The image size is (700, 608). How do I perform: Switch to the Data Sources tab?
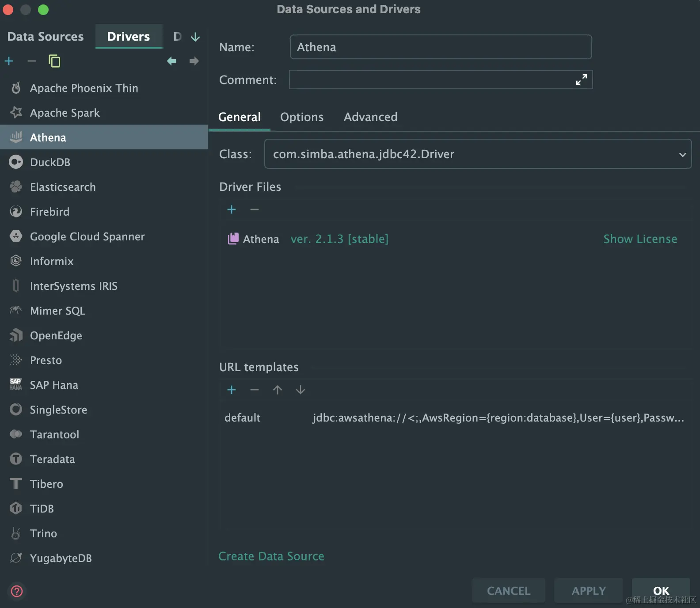tap(46, 37)
